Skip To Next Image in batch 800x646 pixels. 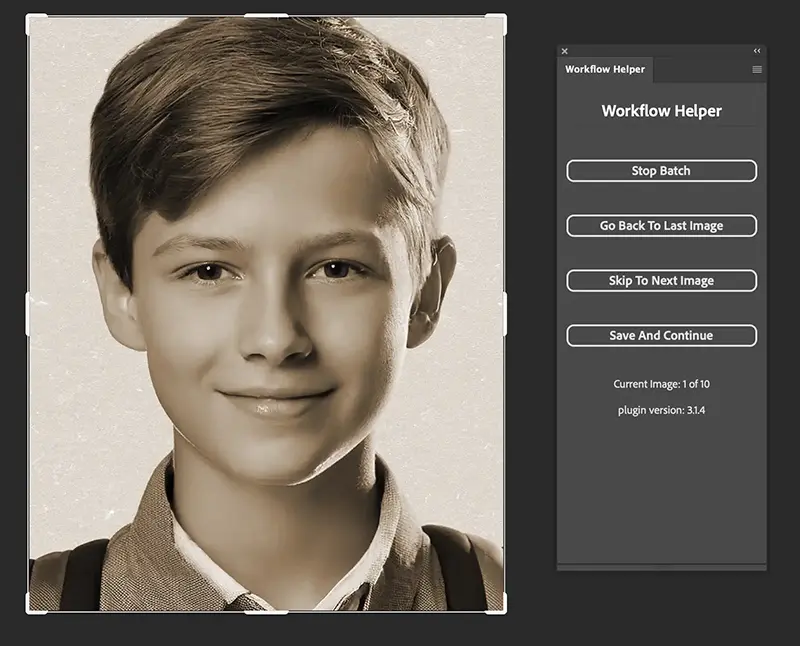661,281
